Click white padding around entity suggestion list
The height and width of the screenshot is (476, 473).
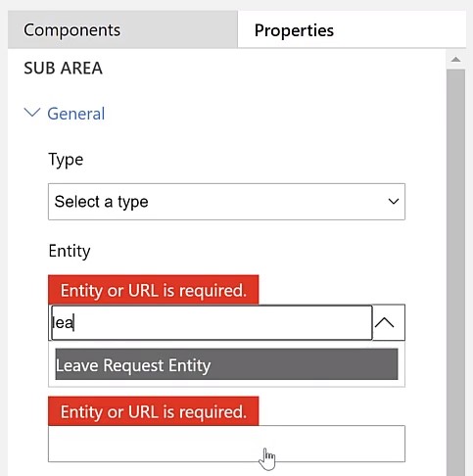point(226,384)
